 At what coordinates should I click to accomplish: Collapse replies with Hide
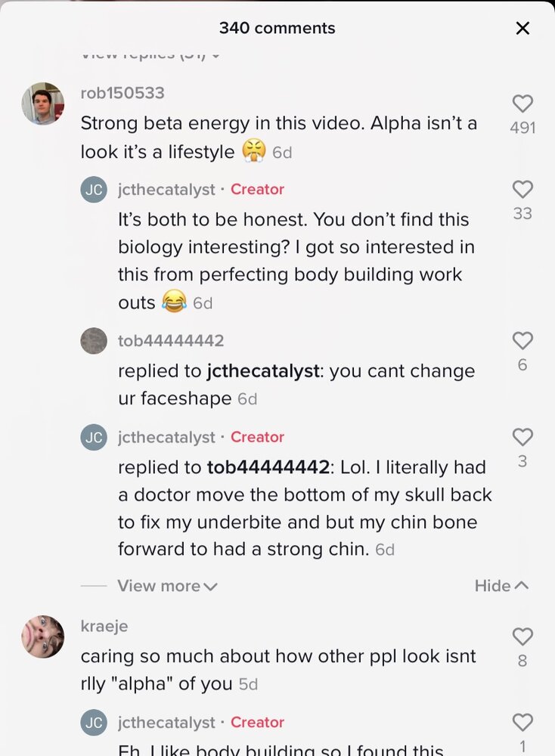pyautogui.click(x=501, y=586)
